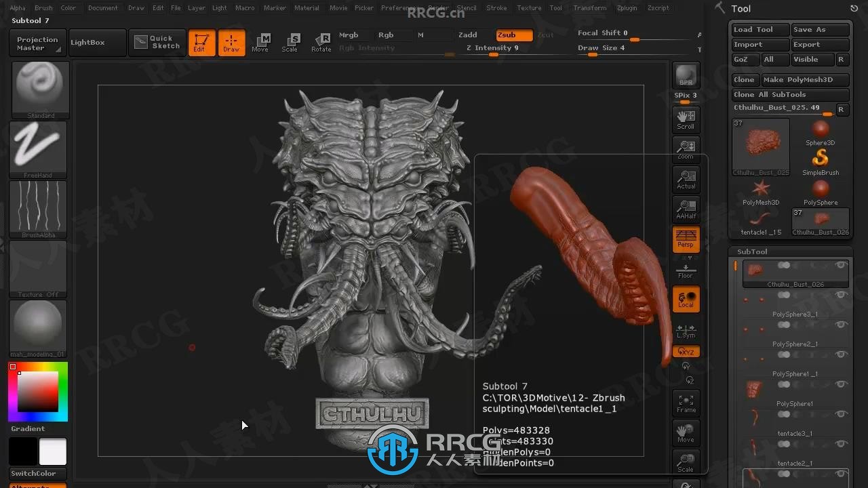Open the Brush menu
868x488 pixels.
43,8
